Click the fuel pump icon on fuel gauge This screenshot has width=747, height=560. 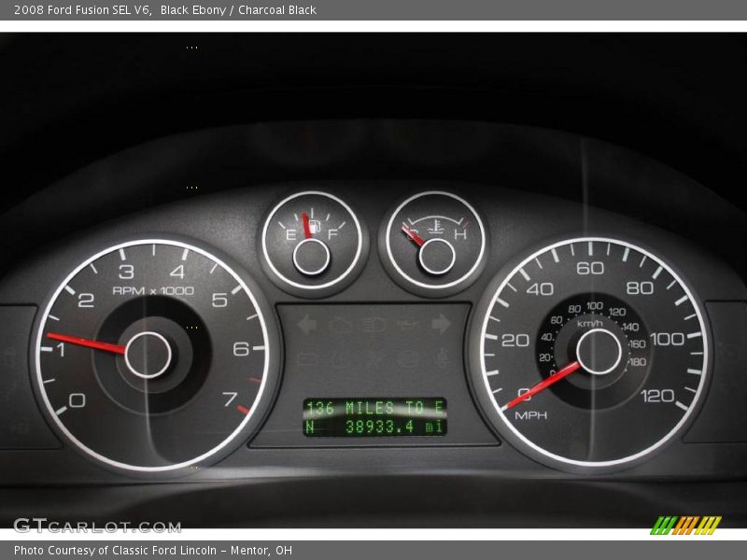(x=317, y=226)
